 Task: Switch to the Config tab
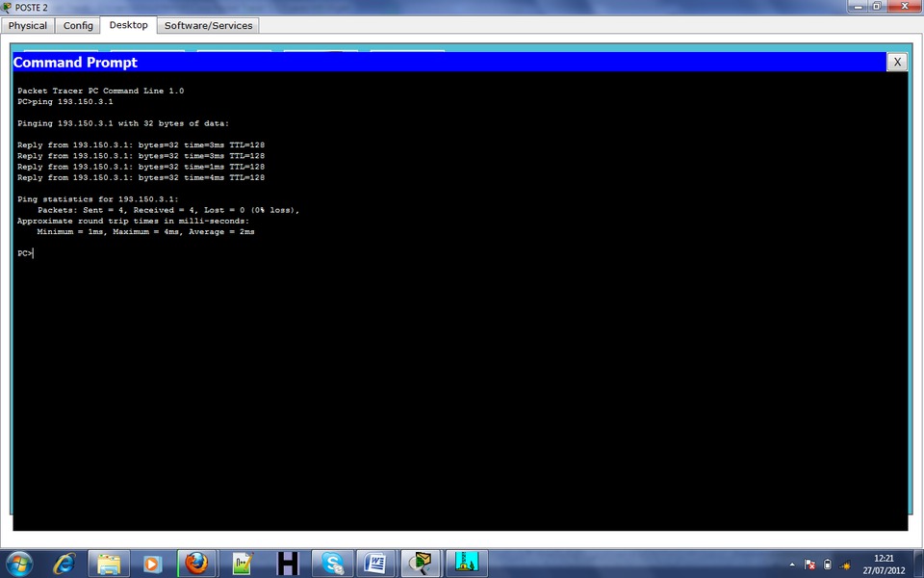click(78, 25)
